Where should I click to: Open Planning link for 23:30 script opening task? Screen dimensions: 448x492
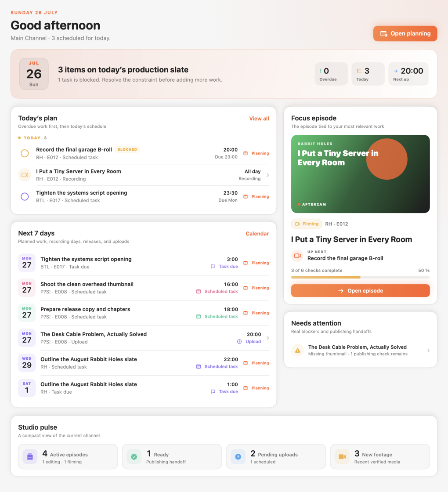pos(257,197)
